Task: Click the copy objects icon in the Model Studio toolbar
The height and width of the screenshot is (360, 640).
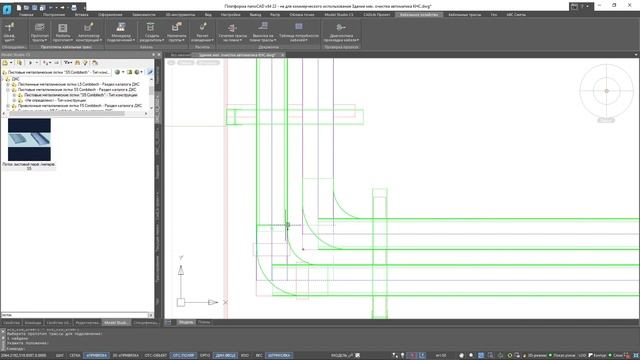Action: tap(19, 63)
